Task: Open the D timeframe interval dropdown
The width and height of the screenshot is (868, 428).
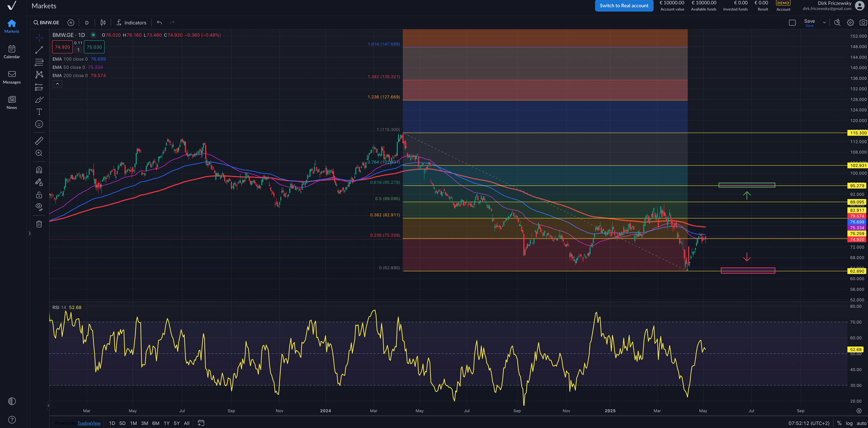Action: click(x=87, y=22)
